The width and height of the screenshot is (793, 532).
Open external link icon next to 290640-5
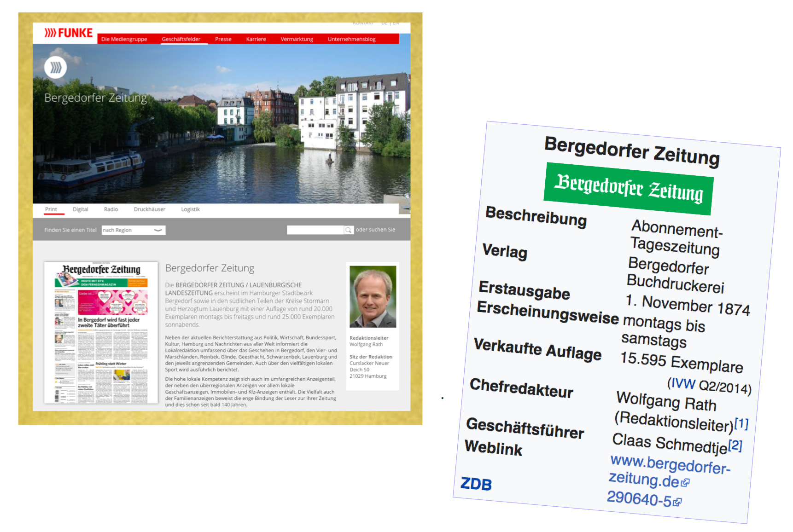click(677, 502)
